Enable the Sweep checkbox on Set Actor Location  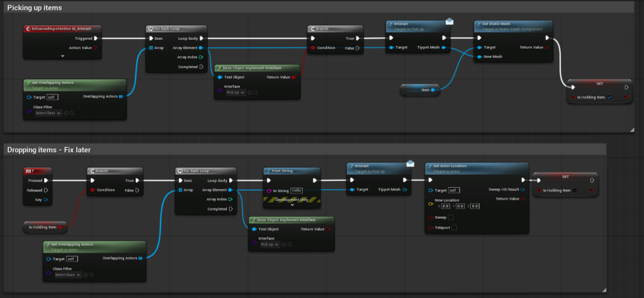tap(451, 217)
